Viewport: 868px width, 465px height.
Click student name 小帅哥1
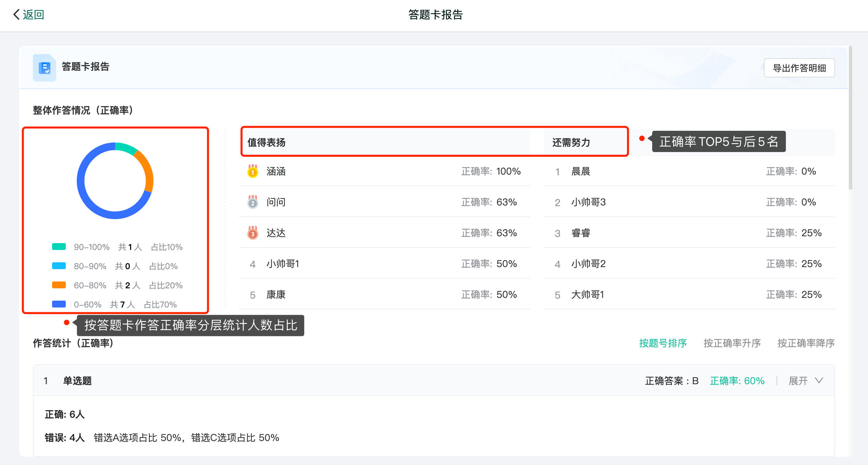(x=283, y=264)
